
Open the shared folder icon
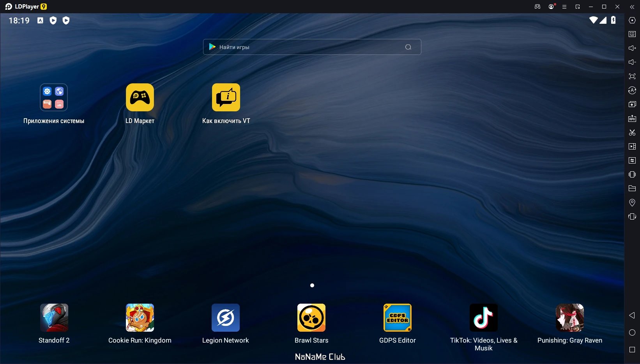632,188
